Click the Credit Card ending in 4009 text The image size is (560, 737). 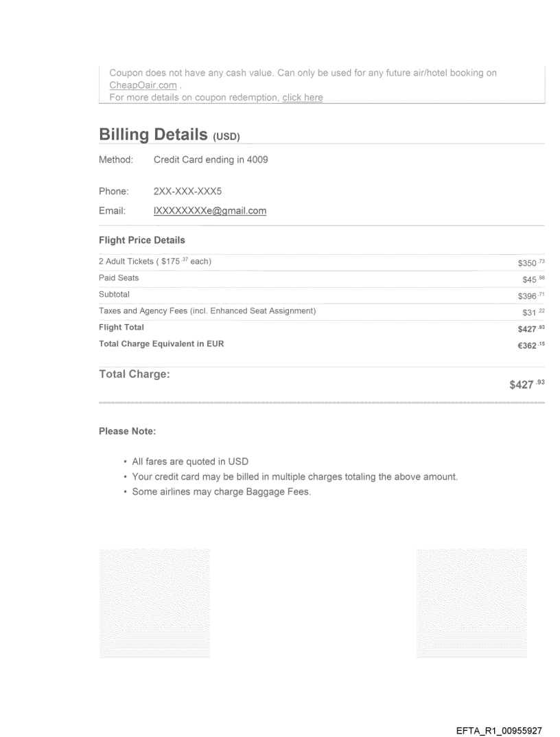(211, 160)
